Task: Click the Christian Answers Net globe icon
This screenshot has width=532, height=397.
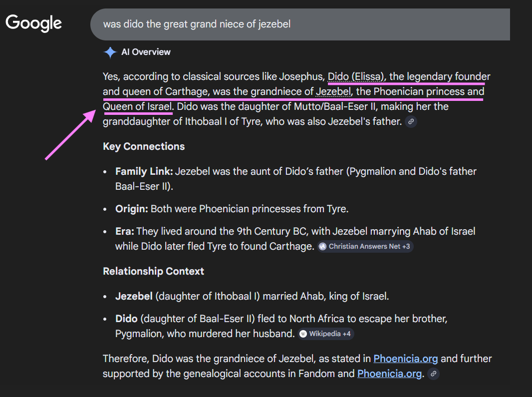Action: pyautogui.click(x=323, y=247)
